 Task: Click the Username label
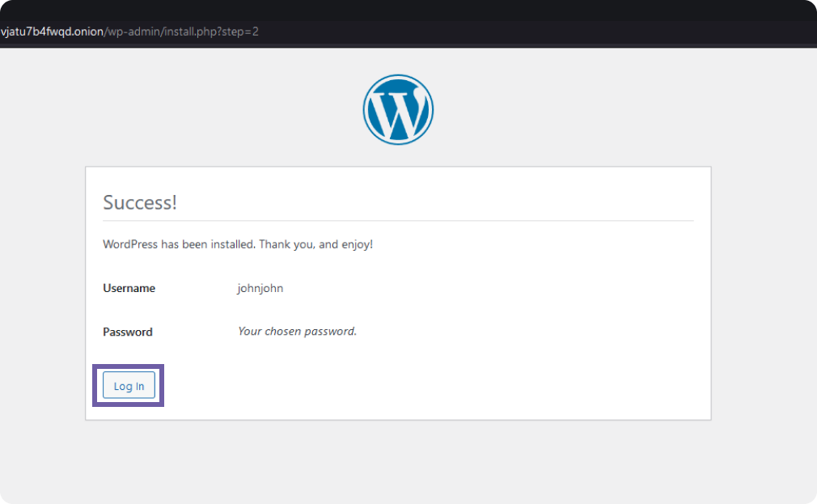tap(129, 288)
